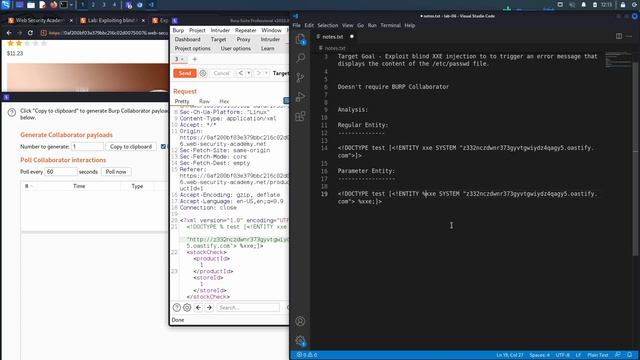Image resolution: width=640 pixels, height=360 pixels.
Task: Reload the browser page
Action: 30,33
